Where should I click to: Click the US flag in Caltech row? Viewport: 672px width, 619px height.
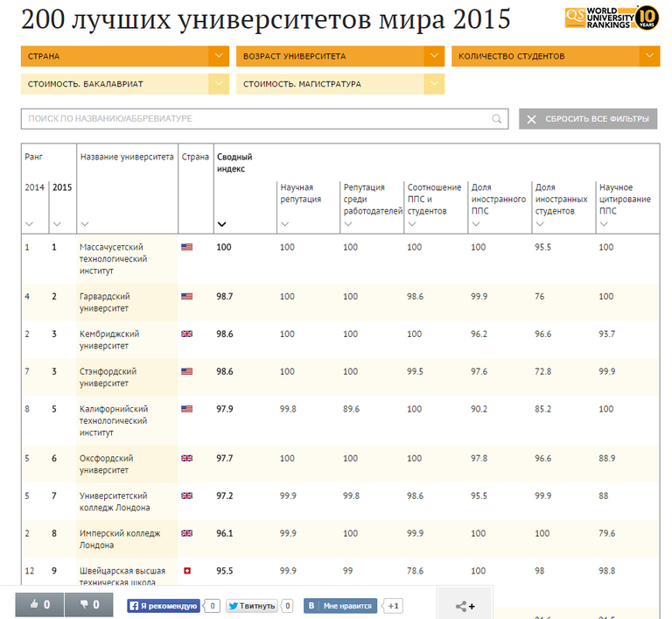187,409
